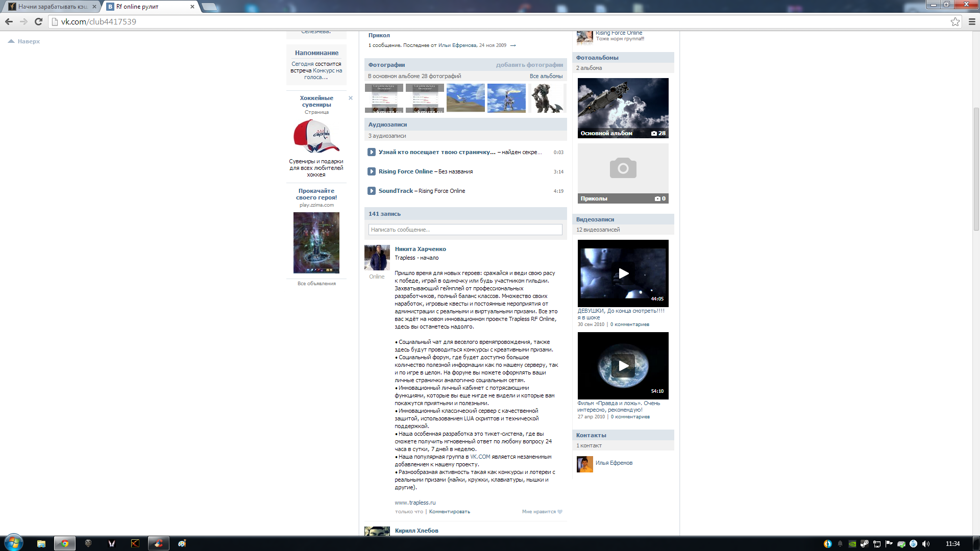Open Илья Ефремов contact profile
980x551 pixels.
614,463
